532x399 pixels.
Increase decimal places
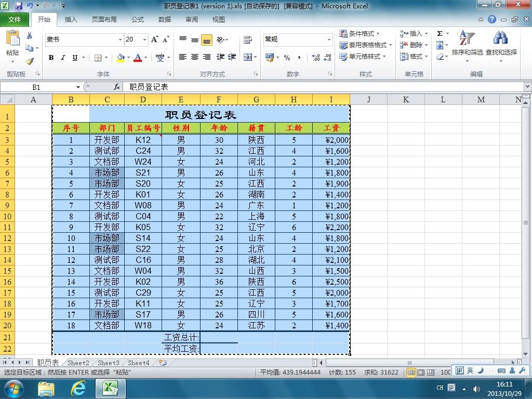[315, 57]
